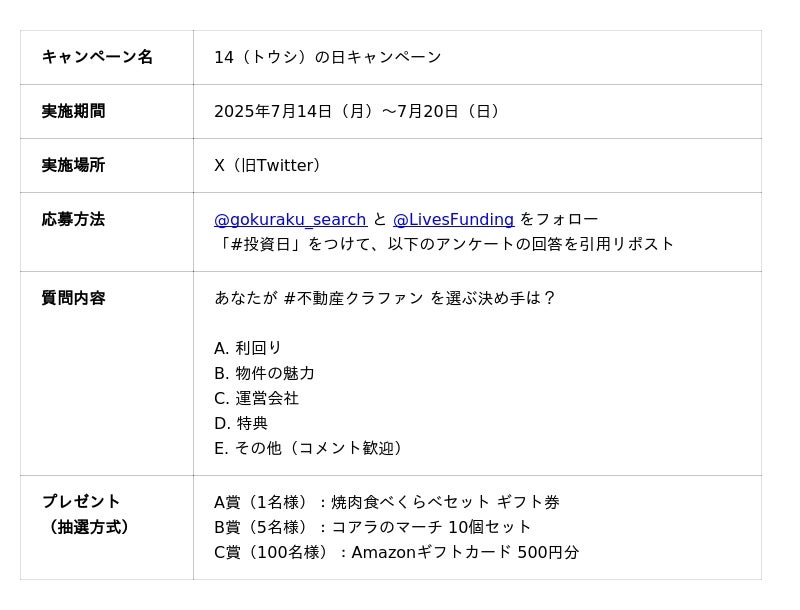
Task: Select answer option A. 利回り
Action: click(x=248, y=348)
